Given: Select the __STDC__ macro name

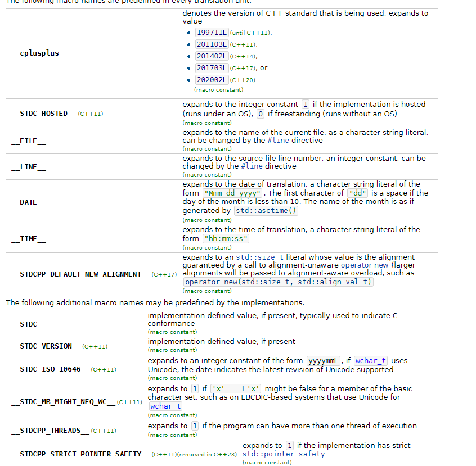Looking at the screenshot, I should tap(29, 324).
